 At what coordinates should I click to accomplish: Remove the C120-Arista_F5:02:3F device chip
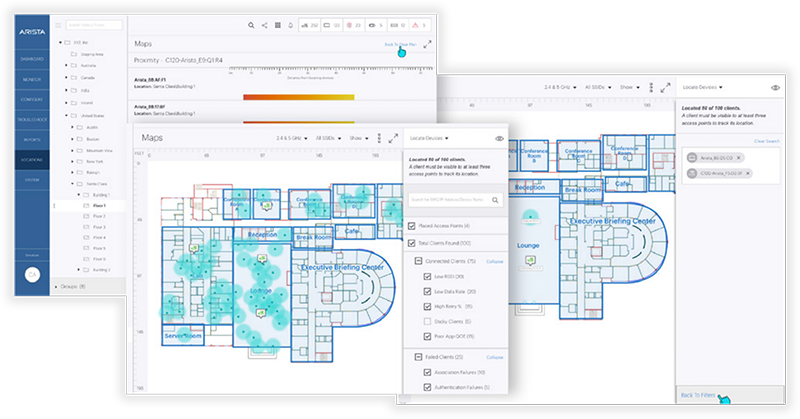(x=748, y=173)
